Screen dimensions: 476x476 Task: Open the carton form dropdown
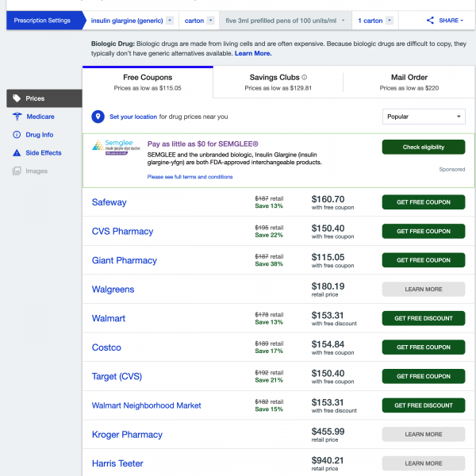211,20
